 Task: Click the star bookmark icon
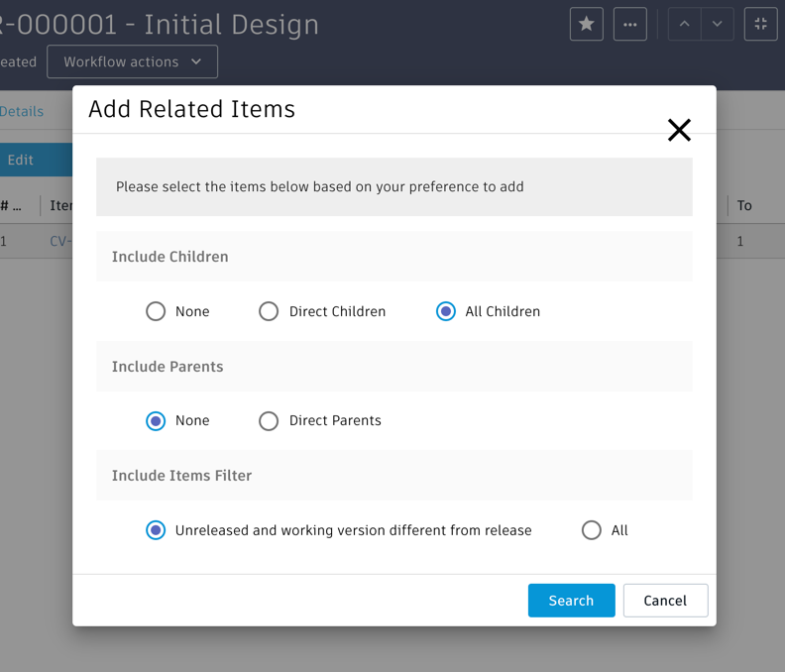[586, 24]
